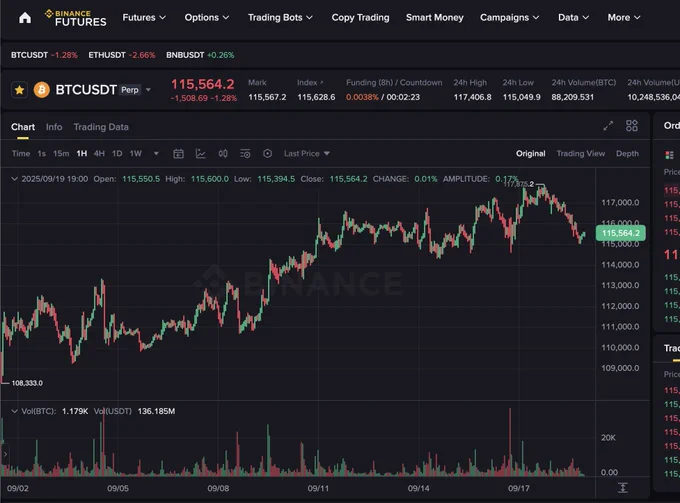Expand more time intervals dropdown
The width and height of the screenshot is (680, 503).
(x=156, y=154)
